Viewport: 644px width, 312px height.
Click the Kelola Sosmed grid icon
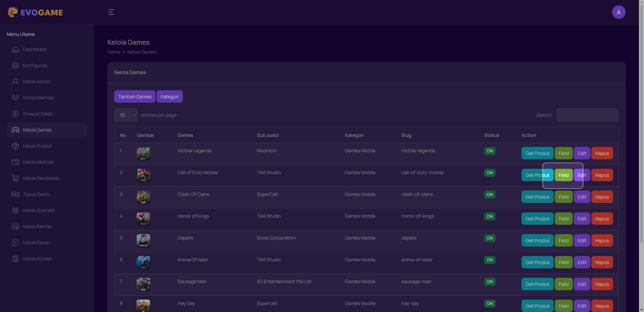click(x=15, y=210)
